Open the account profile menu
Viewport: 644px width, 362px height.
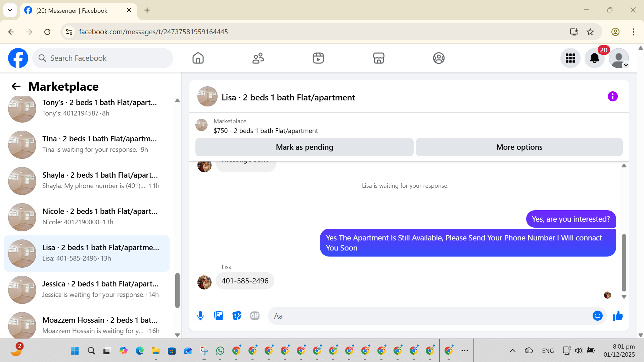pyautogui.click(x=619, y=58)
